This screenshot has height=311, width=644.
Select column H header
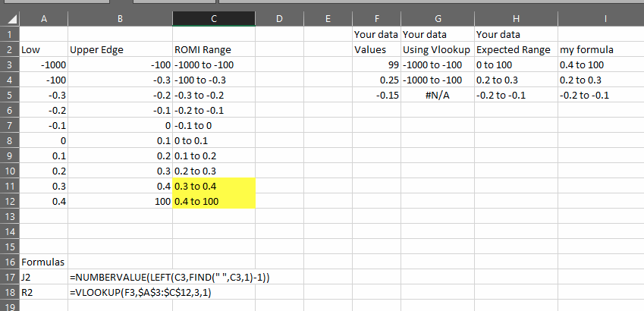pos(517,19)
